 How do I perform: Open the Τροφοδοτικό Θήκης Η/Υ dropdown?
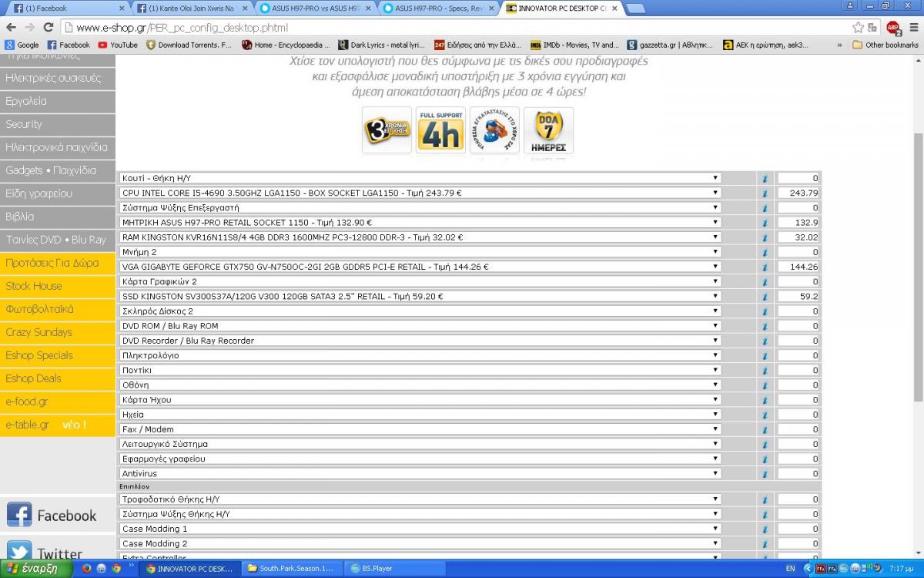pyautogui.click(x=420, y=499)
